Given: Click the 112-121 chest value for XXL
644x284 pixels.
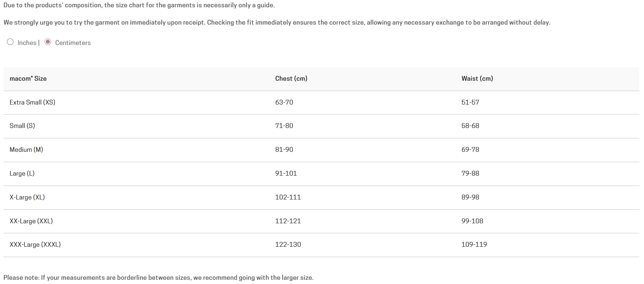Looking at the screenshot, I should coord(288,221).
